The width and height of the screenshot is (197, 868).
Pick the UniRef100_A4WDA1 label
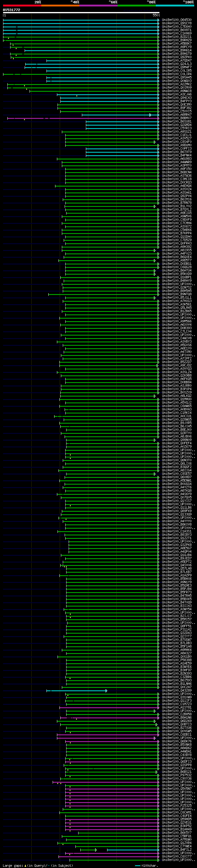pos(177,751)
